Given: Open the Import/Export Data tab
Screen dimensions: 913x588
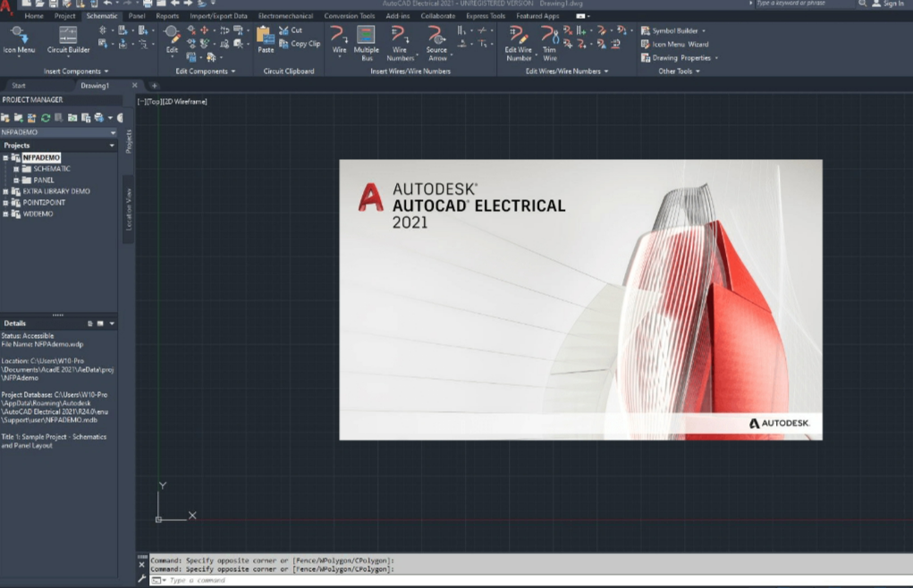Looking at the screenshot, I should 218,16.
